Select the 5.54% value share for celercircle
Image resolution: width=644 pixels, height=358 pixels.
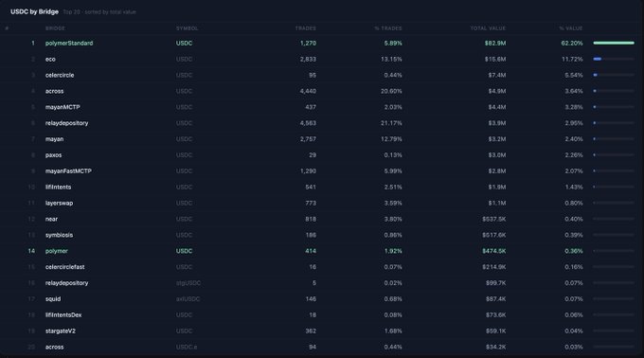[x=574, y=75]
